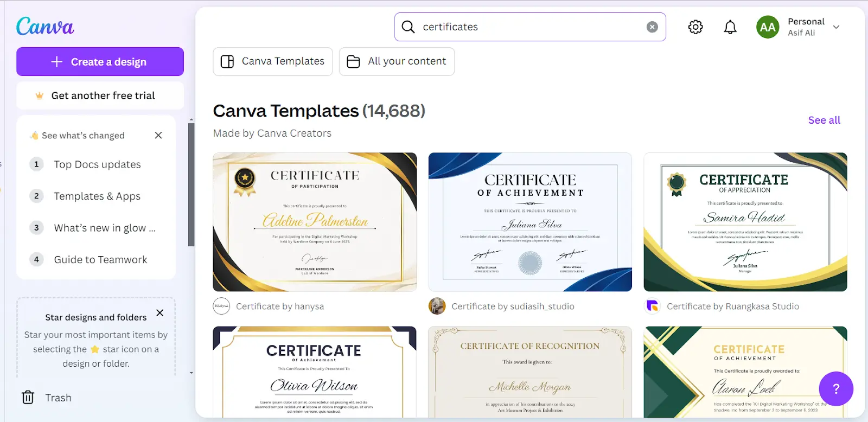868x422 pixels.
Task: Click Create a design button
Action: click(100, 61)
